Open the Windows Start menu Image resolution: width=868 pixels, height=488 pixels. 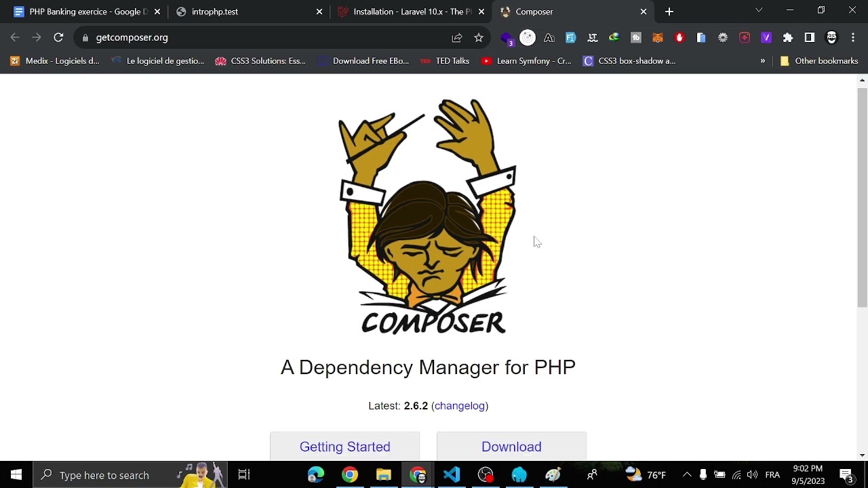16,475
